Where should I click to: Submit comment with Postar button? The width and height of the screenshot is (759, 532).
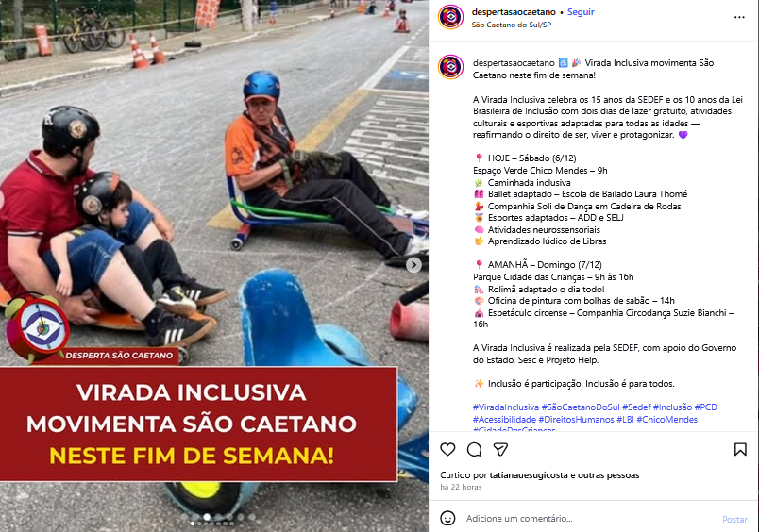734,519
